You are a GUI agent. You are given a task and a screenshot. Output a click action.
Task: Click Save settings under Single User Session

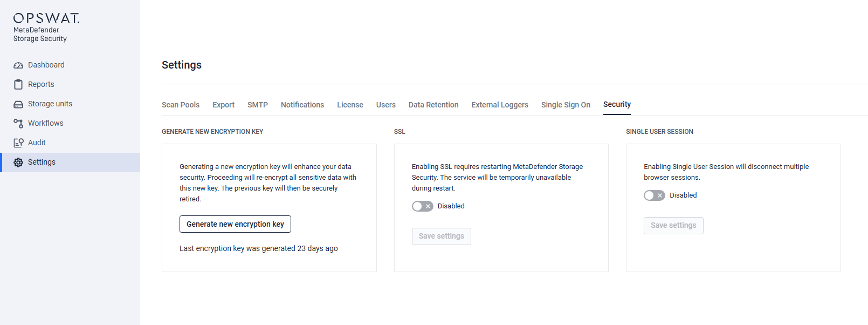tap(673, 226)
